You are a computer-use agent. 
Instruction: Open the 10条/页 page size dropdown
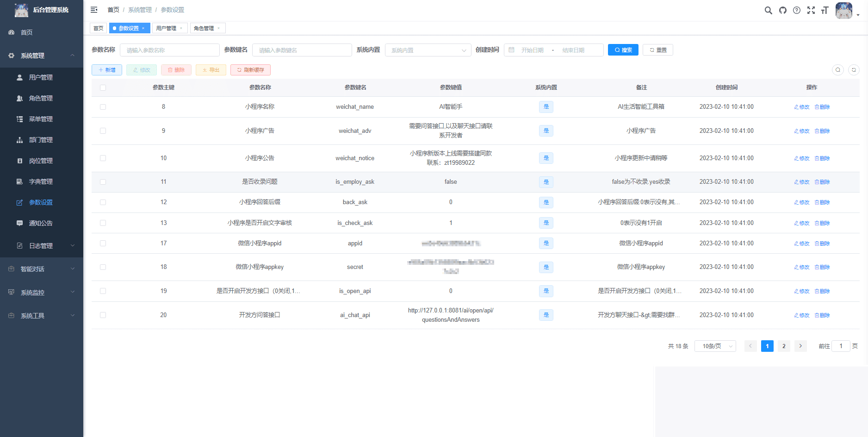click(x=715, y=346)
